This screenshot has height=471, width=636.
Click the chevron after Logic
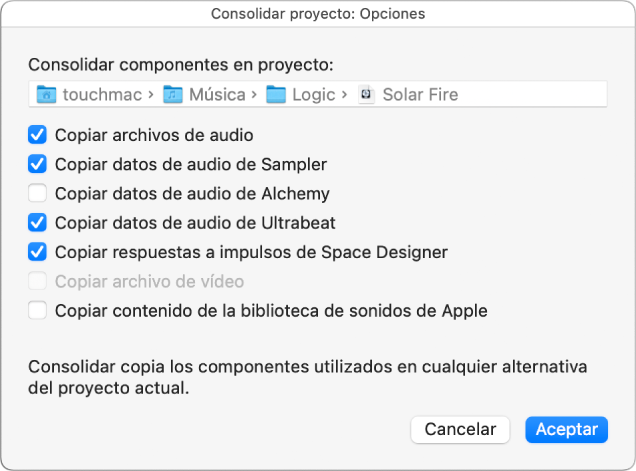click(x=346, y=95)
